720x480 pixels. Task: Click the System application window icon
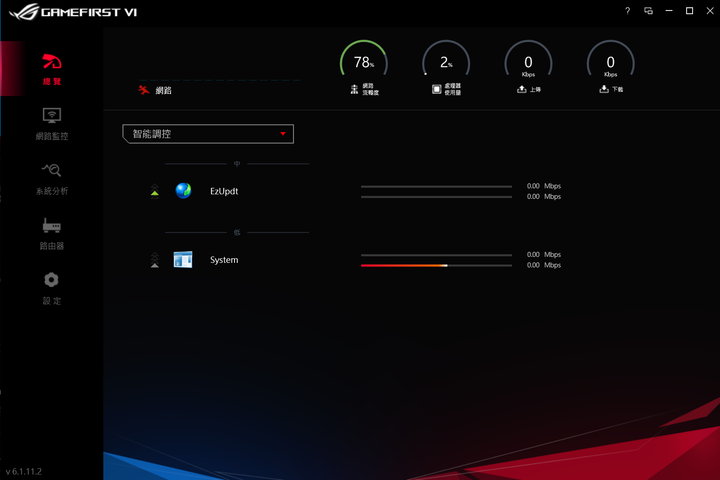[x=183, y=260]
